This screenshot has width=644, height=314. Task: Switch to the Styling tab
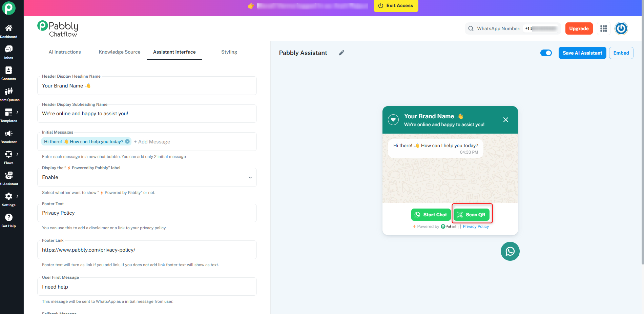coord(229,52)
